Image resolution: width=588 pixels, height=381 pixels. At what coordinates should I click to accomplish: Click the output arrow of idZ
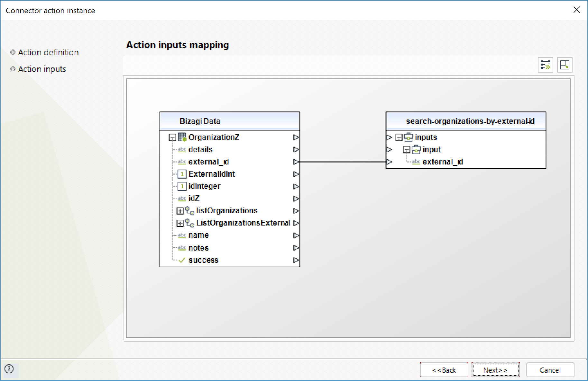(x=296, y=199)
